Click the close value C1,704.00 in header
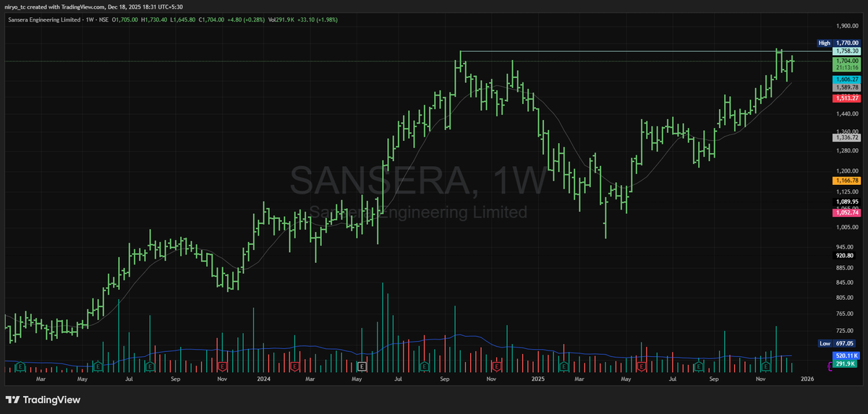868x414 pixels. tap(211, 19)
